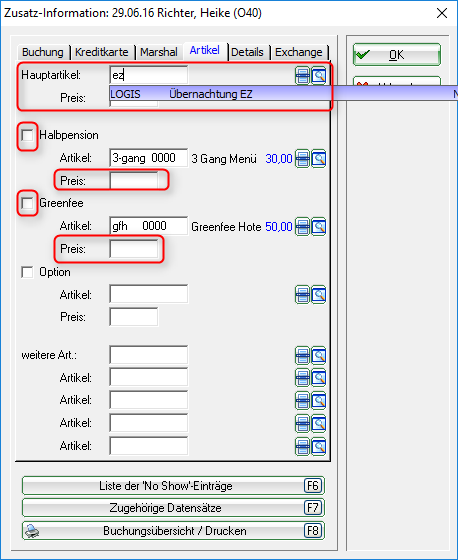Tick the Greenfee checkbox
This screenshot has height=560, width=458.
[28, 203]
